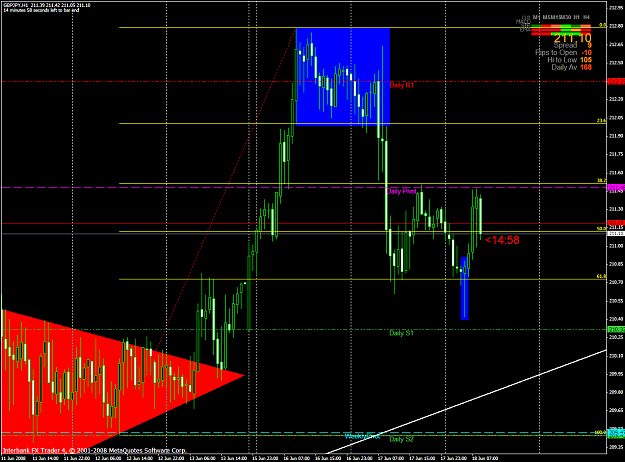Click the Fibonacci 100.0 level label
The height and width of the screenshot is (462, 625).
point(600,432)
